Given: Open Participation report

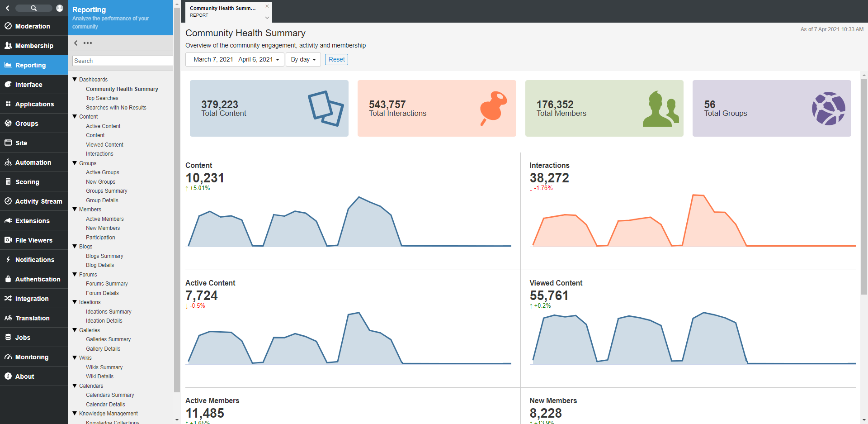Looking at the screenshot, I should (x=100, y=238).
